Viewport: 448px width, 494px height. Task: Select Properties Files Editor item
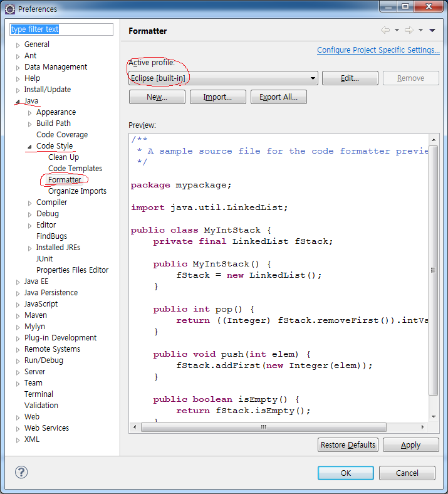point(73,270)
